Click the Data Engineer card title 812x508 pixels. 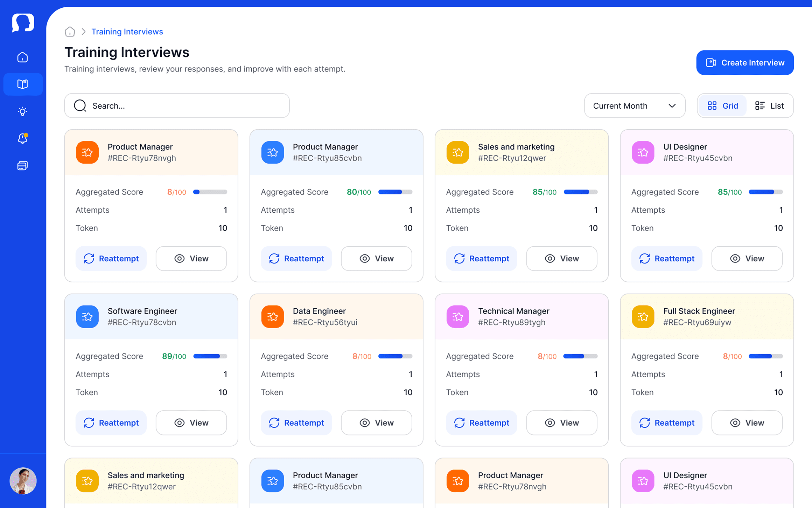pos(319,311)
